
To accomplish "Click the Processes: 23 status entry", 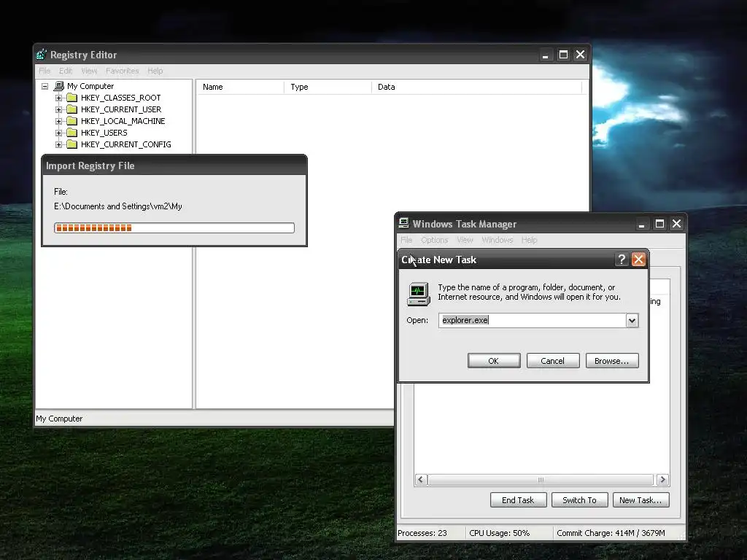I will [422, 533].
